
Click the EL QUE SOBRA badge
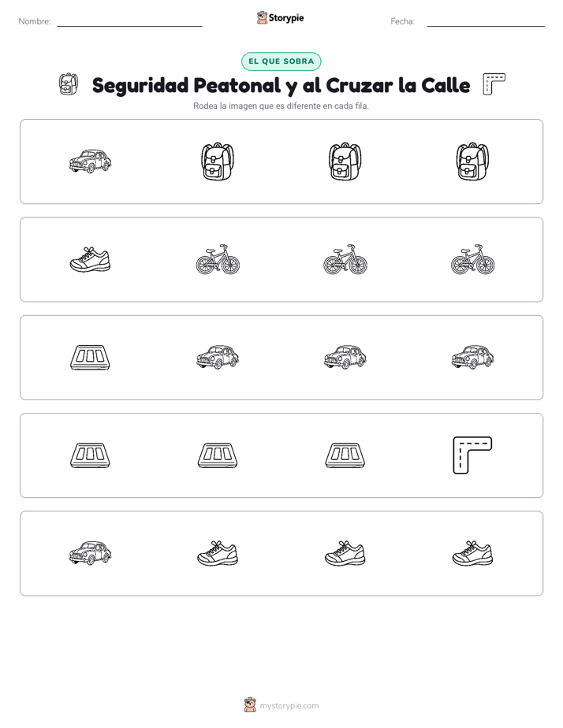click(281, 61)
